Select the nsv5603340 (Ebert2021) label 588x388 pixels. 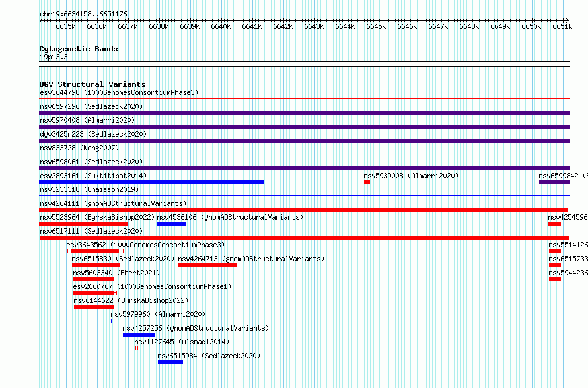point(116,273)
